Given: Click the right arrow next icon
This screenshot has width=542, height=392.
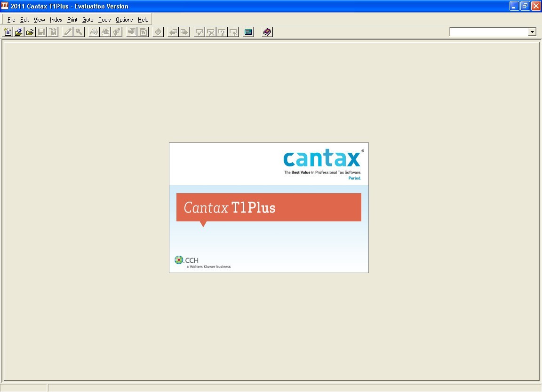Looking at the screenshot, I should [x=184, y=32].
